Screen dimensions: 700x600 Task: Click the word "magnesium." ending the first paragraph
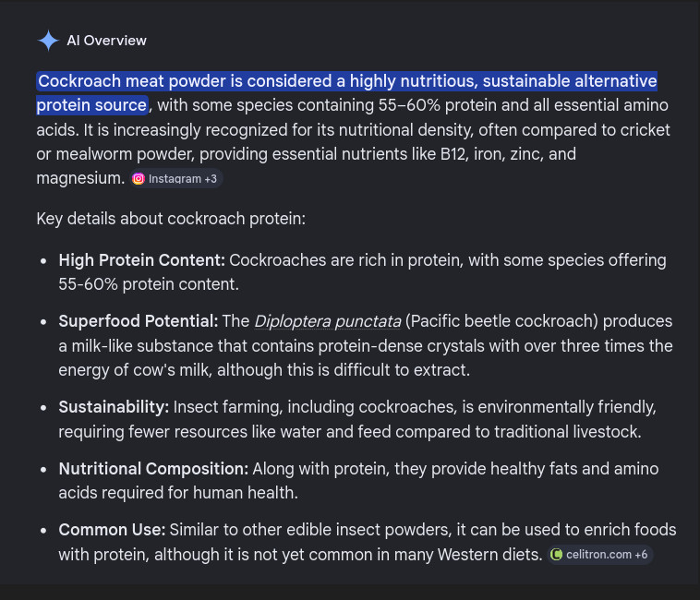pos(80,178)
